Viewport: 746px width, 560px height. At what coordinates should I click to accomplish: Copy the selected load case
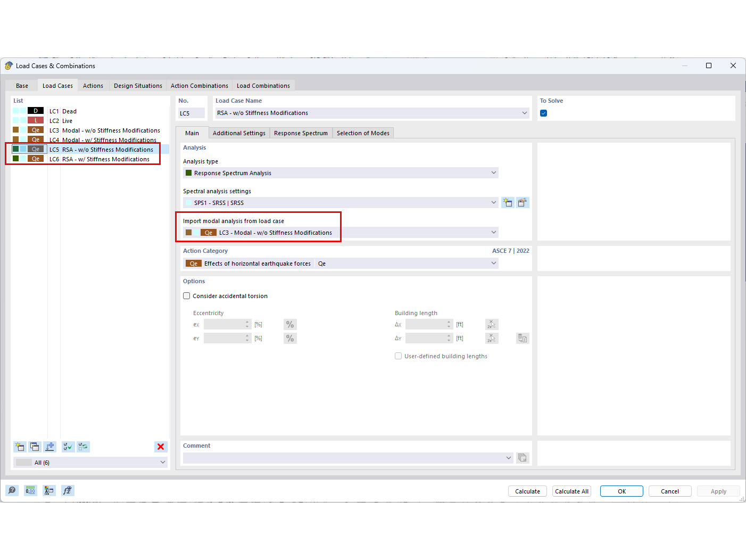click(35, 447)
